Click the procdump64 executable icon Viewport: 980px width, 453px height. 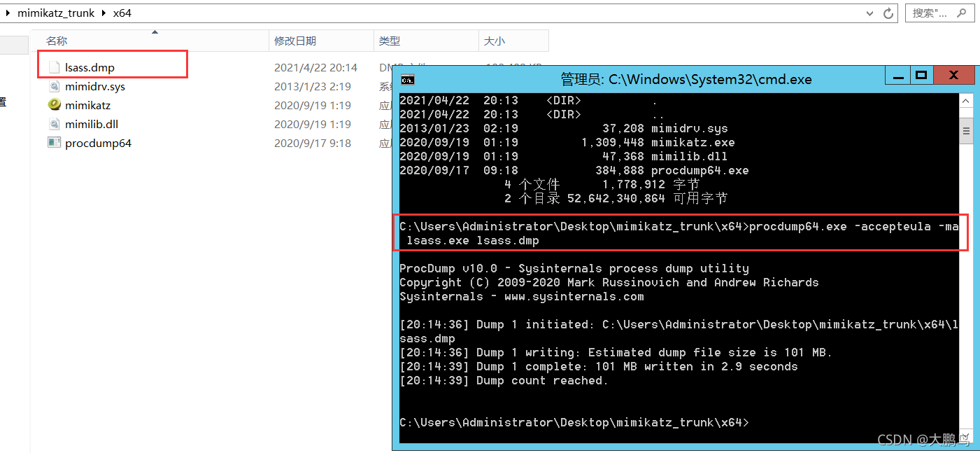click(x=54, y=143)
